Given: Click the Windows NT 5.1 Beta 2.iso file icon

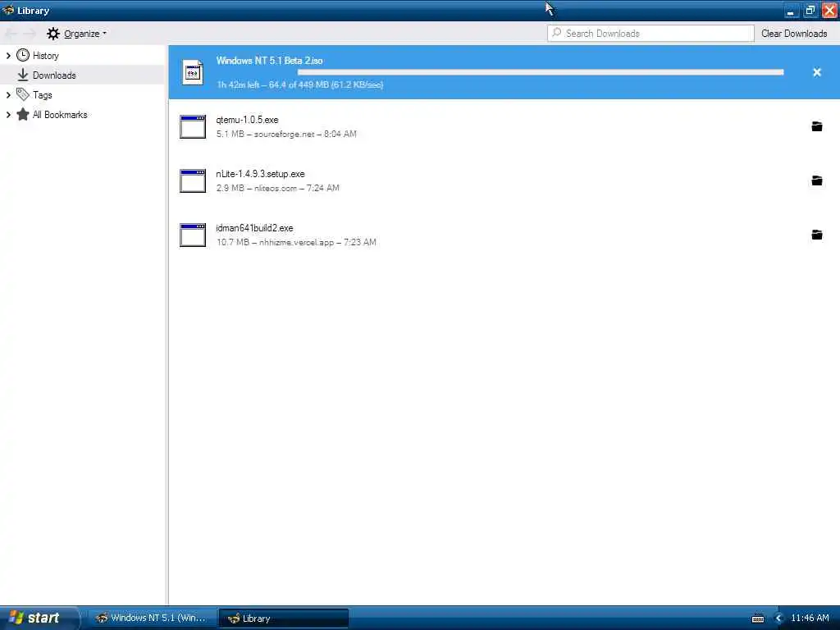Looking at the screenshot, I should click(x=193, y=72).
